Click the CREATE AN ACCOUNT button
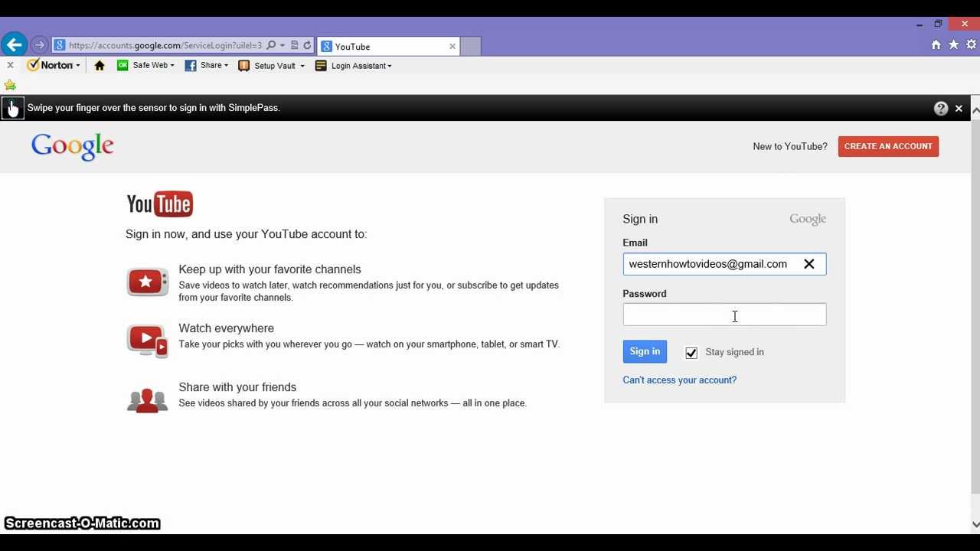 coord(888,146)
